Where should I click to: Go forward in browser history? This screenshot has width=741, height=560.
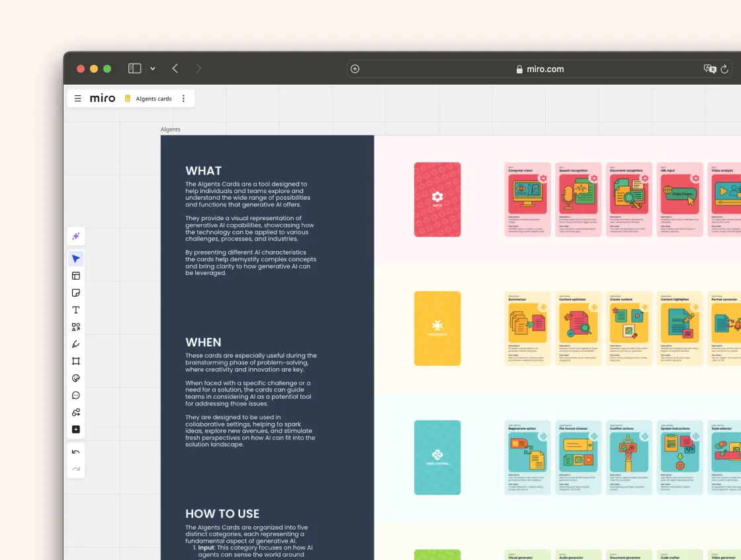tap(198, 69)
